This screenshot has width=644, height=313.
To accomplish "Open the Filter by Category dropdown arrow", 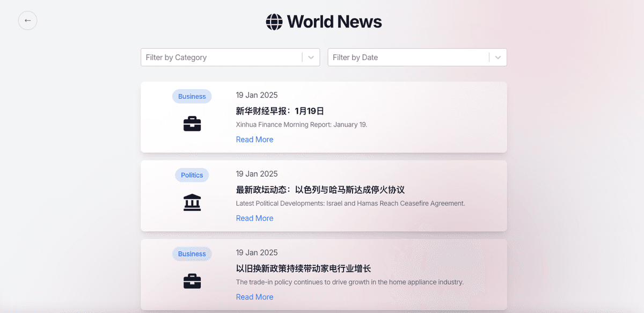I will coord(311,57).
